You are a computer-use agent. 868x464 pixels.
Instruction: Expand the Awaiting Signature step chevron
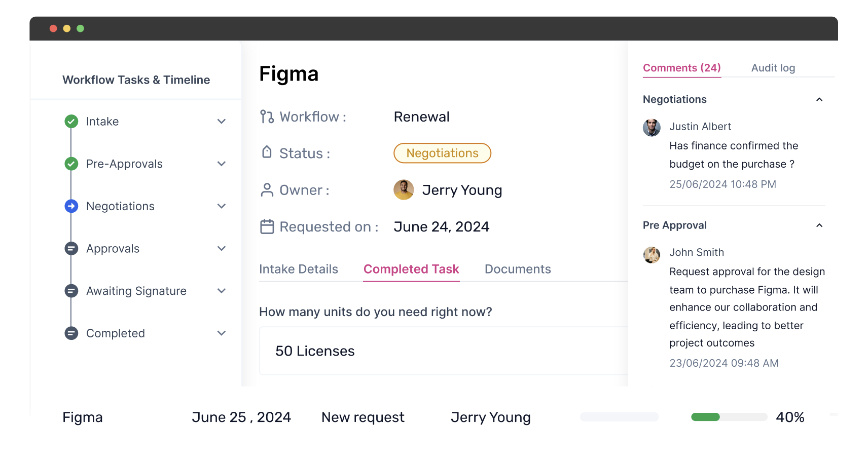(x=222, y=291)
